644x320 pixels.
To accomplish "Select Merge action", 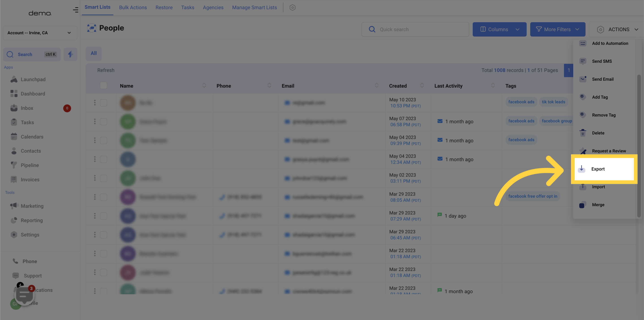I will coord(592,205).
